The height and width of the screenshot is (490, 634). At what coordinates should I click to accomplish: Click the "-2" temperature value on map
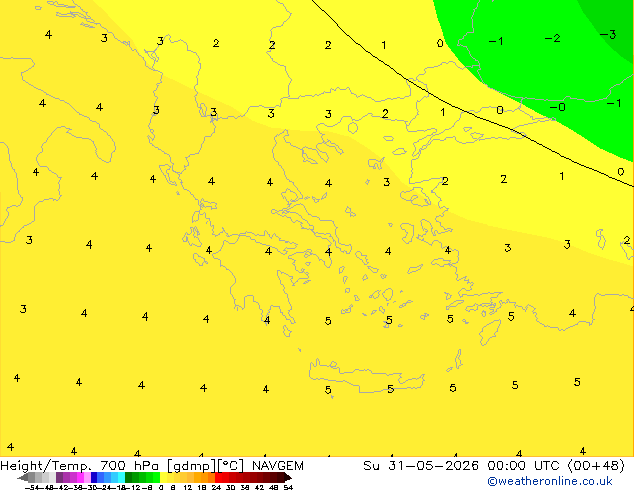552,38
